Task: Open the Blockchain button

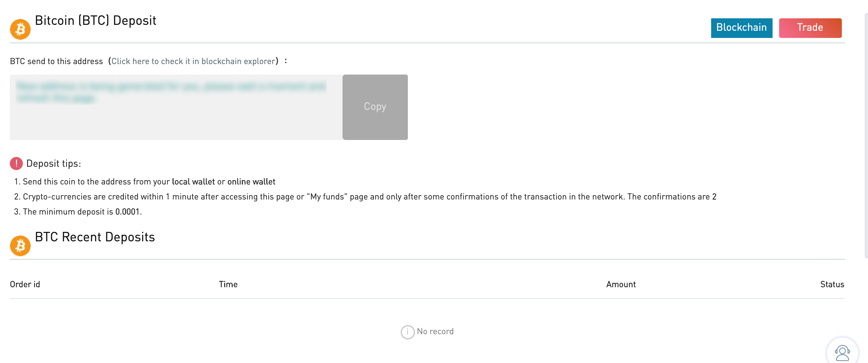Action: (x=741, y=28)
